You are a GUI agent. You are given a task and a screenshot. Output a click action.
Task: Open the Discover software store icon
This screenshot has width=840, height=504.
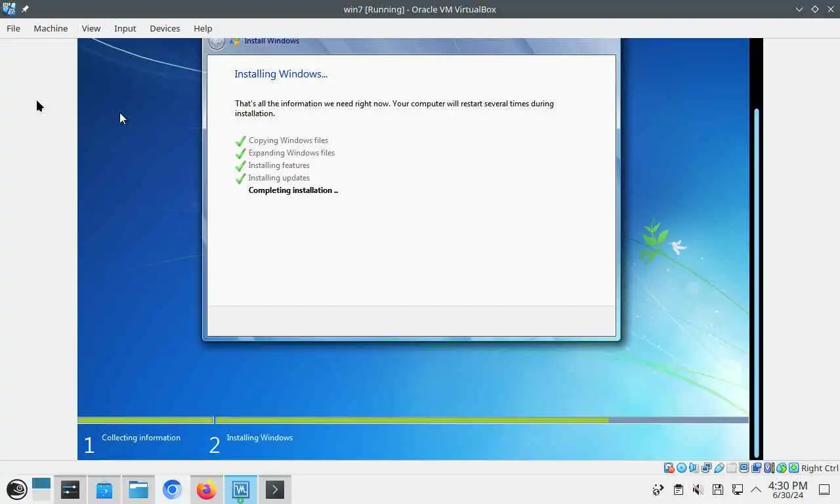[104, 490]
